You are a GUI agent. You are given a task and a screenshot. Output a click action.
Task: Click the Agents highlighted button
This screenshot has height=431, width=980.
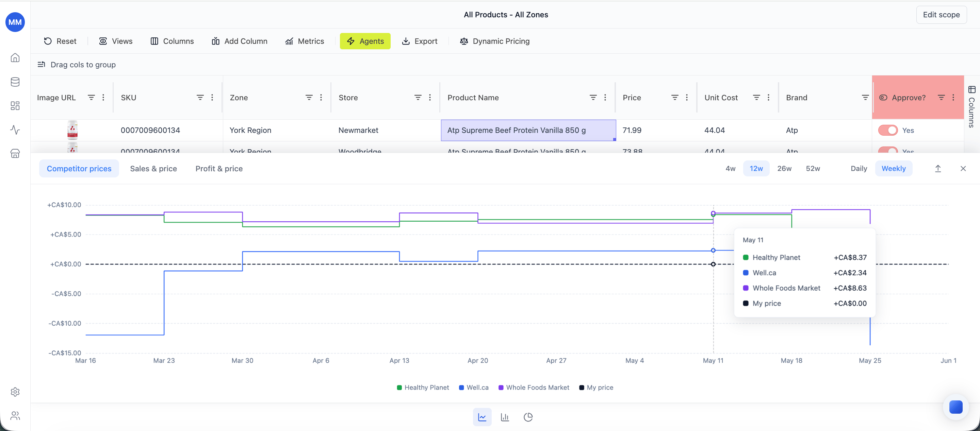pos(365,41)
